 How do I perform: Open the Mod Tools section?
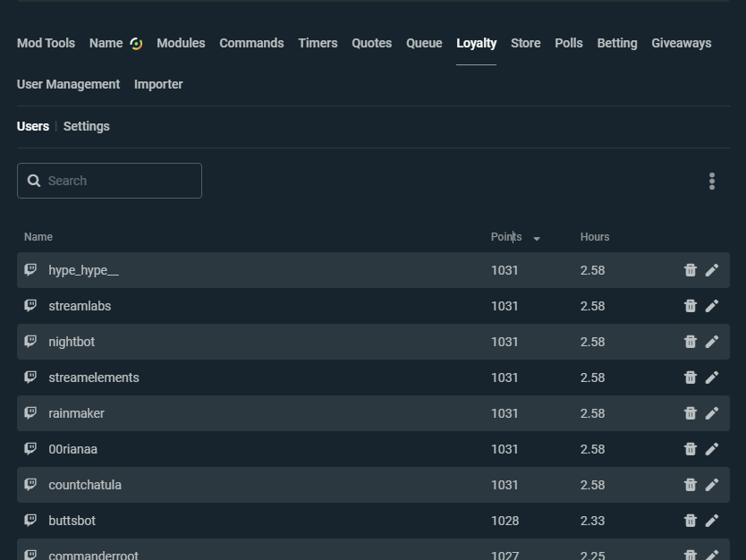click(46, 42)
